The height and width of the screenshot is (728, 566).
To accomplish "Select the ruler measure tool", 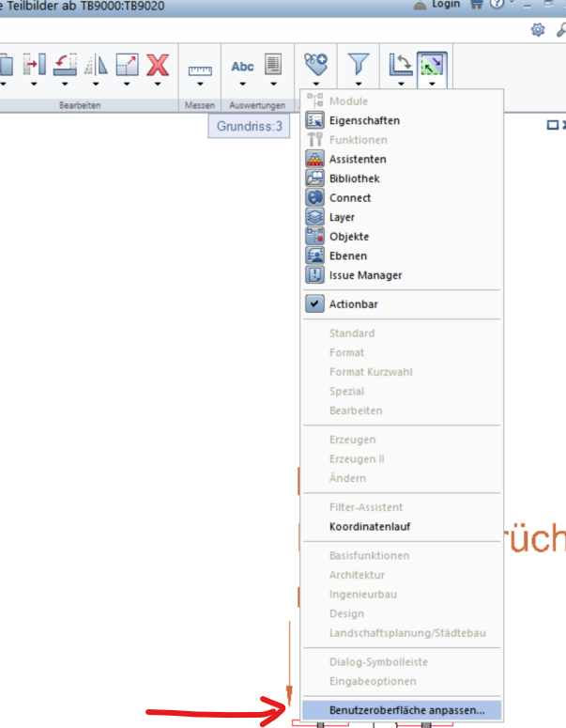I will point(200,68).
